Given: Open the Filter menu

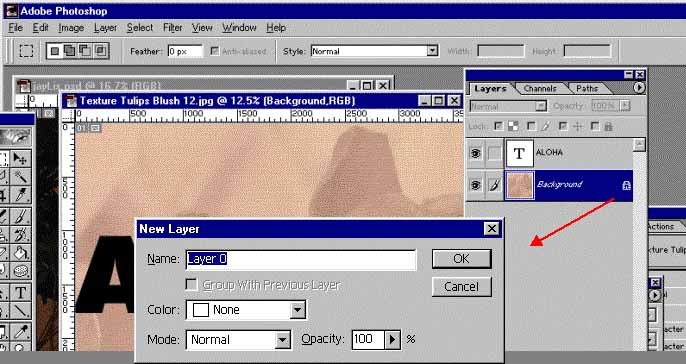Looking at the screenshot, I should point(172,28).
